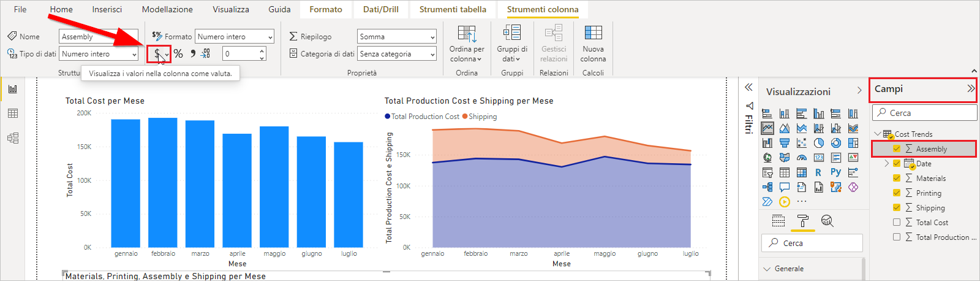980x281 pixels.
Task: Expand the Date field hierarchy
Action: (886, 164)
